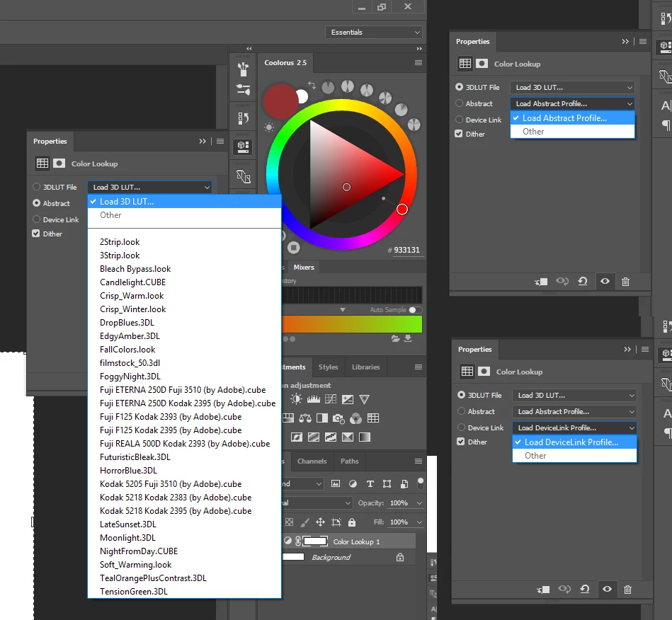
Task: Filter layers by type with the T icon
Action: point(370,483)
